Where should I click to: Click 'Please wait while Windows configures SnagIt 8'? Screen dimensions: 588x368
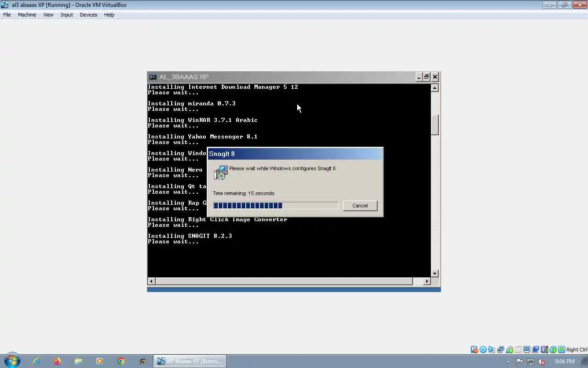[282, 168]
